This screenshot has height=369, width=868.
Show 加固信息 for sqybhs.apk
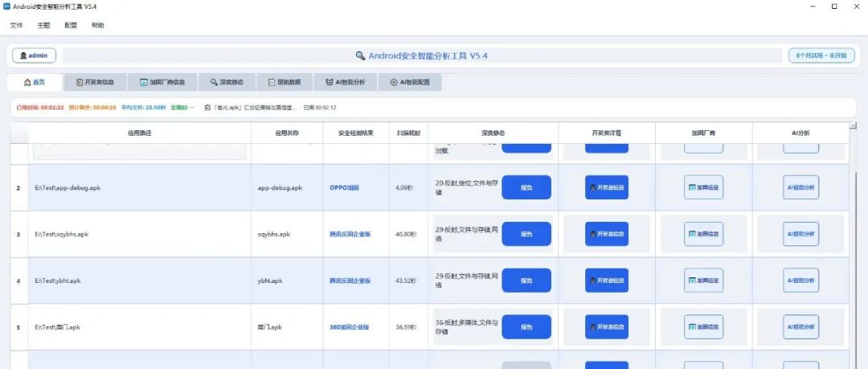pos(703,234)
